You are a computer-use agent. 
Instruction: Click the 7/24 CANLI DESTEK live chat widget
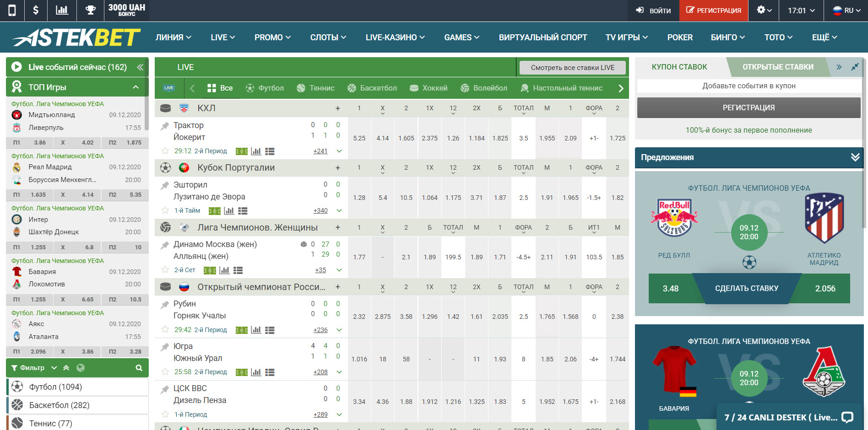(x=789, y=417)
